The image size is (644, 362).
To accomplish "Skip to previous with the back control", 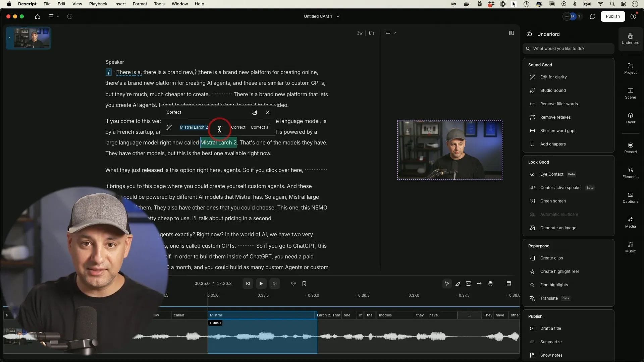I will (x=248, y=284).
